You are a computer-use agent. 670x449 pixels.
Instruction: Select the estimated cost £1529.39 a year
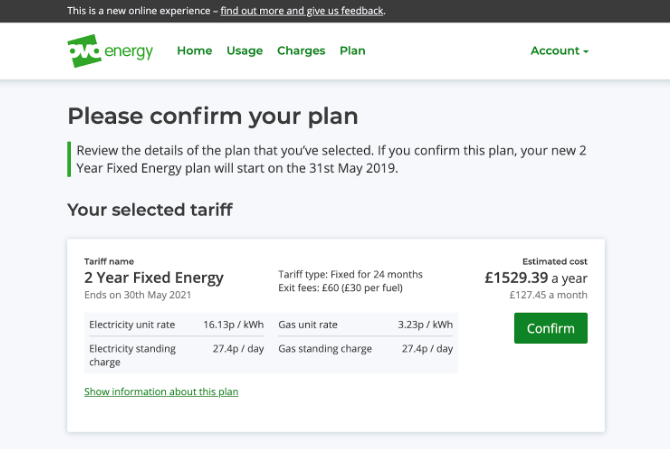point(536,278)
